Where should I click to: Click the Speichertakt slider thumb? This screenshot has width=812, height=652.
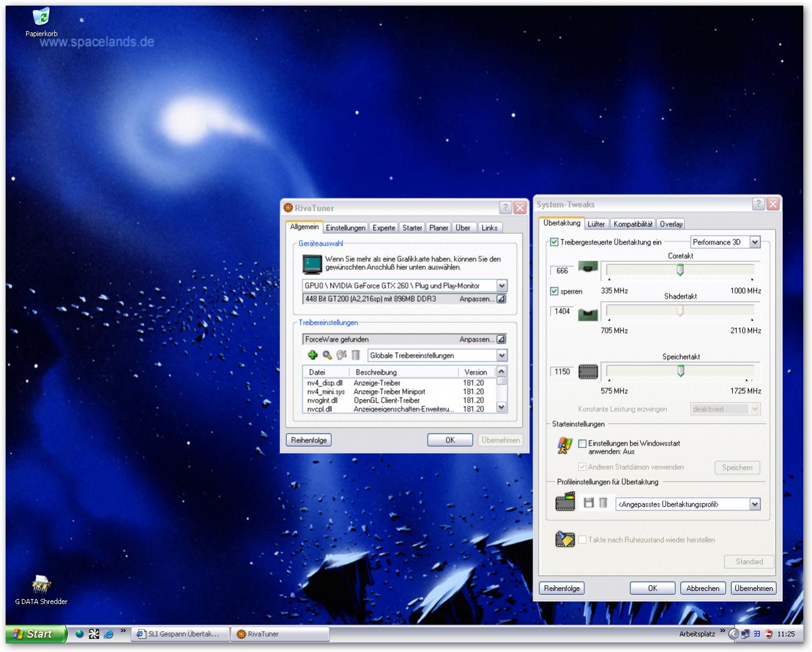click(681, 371)
